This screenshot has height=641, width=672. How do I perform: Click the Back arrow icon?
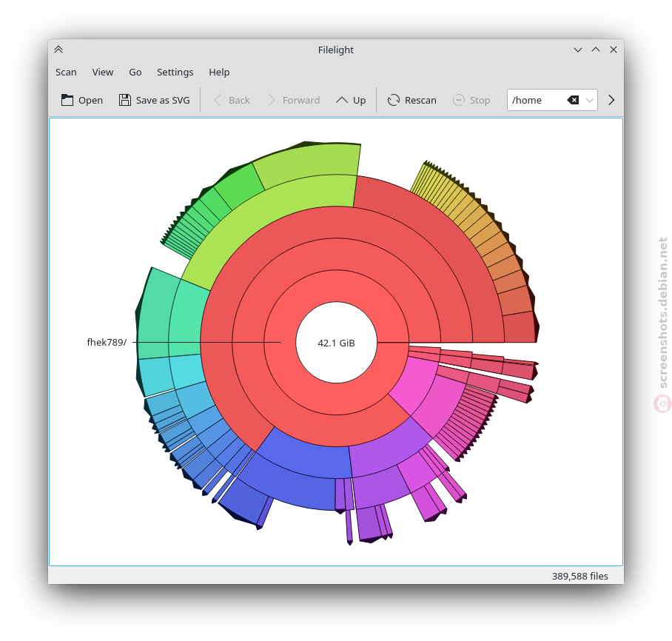tap(218, 100)
